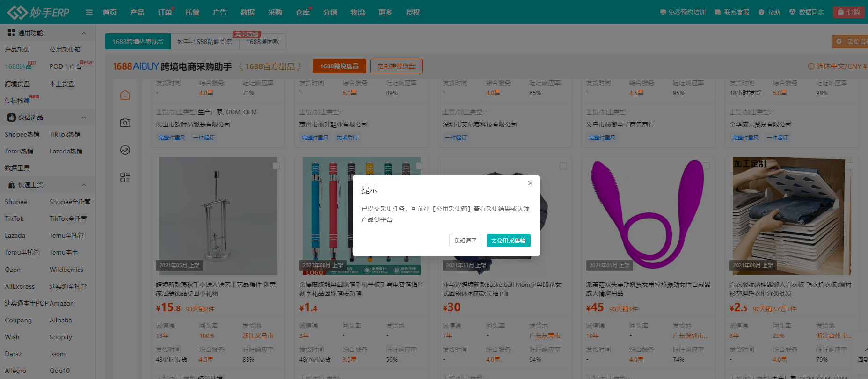This screenshot has width=868, height=379.
Task: Click the 先采后付 tag under 惠州市丽升鞋业
Action: point(347,138)
